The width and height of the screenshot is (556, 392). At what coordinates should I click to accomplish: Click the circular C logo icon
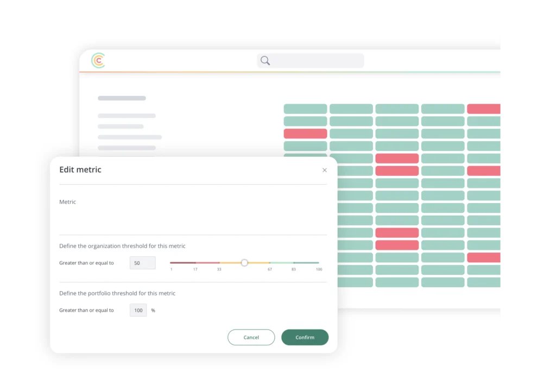[x=98, y=60]
